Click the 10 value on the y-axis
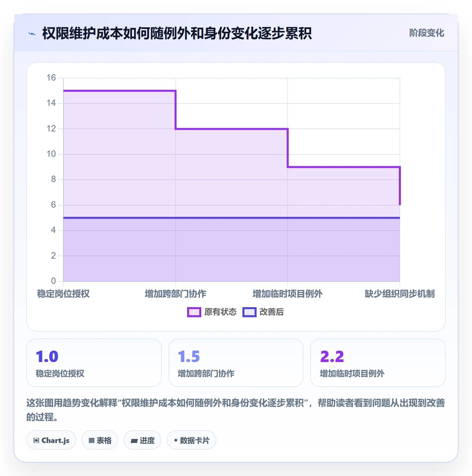472x476 pixels. point(51,154)
